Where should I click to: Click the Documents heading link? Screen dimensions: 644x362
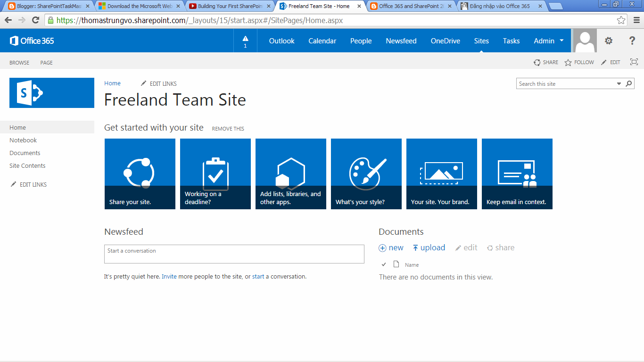click(401, 232)
